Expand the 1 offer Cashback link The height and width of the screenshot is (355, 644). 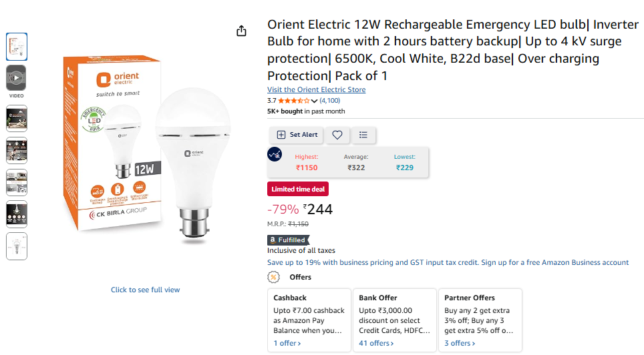(287, 343)
